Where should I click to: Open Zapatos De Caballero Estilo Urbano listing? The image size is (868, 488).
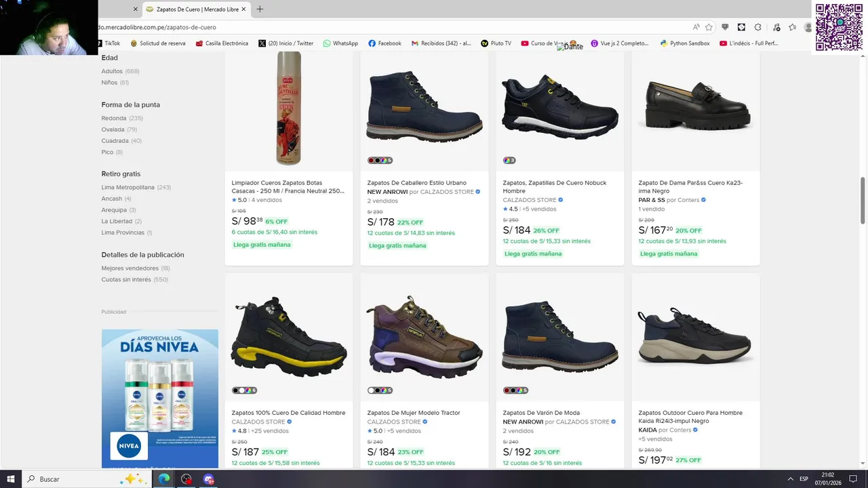416,182
